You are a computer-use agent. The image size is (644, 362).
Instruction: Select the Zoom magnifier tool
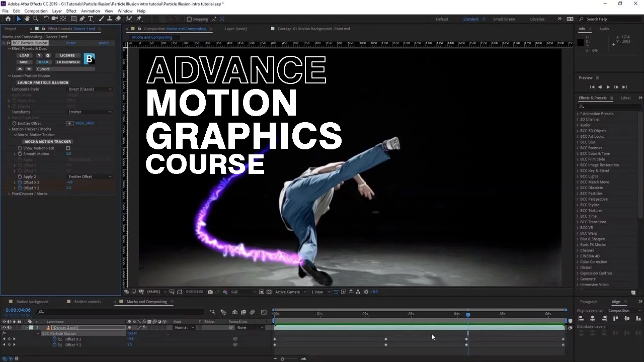pos(36,19)
